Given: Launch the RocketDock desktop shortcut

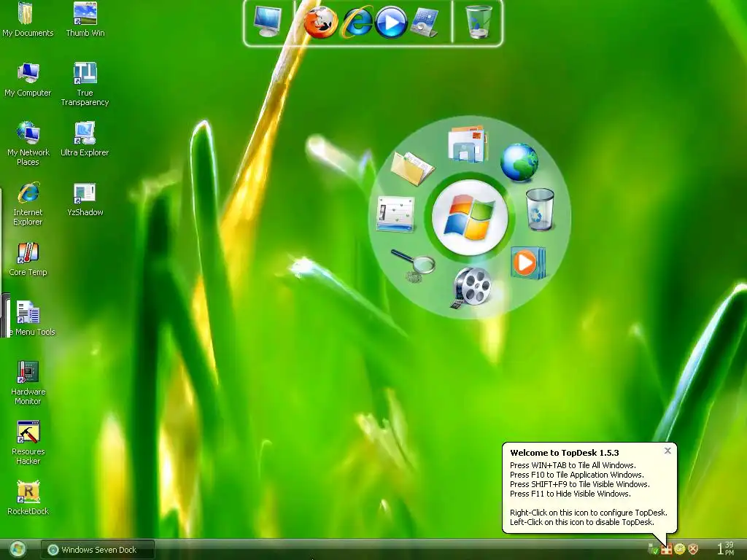Looking at the screenshot, I should [x=28, y=498].
